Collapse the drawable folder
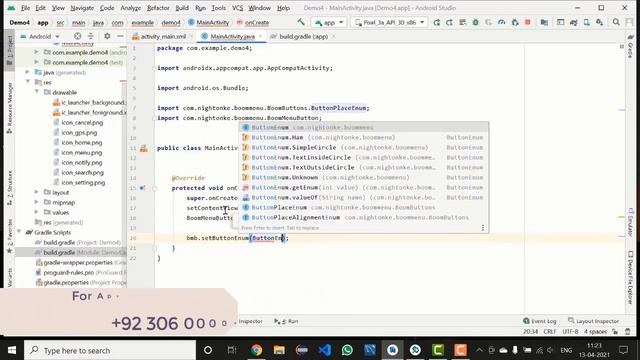This screenshot has width=640, height=360. (x=37, y=92)
